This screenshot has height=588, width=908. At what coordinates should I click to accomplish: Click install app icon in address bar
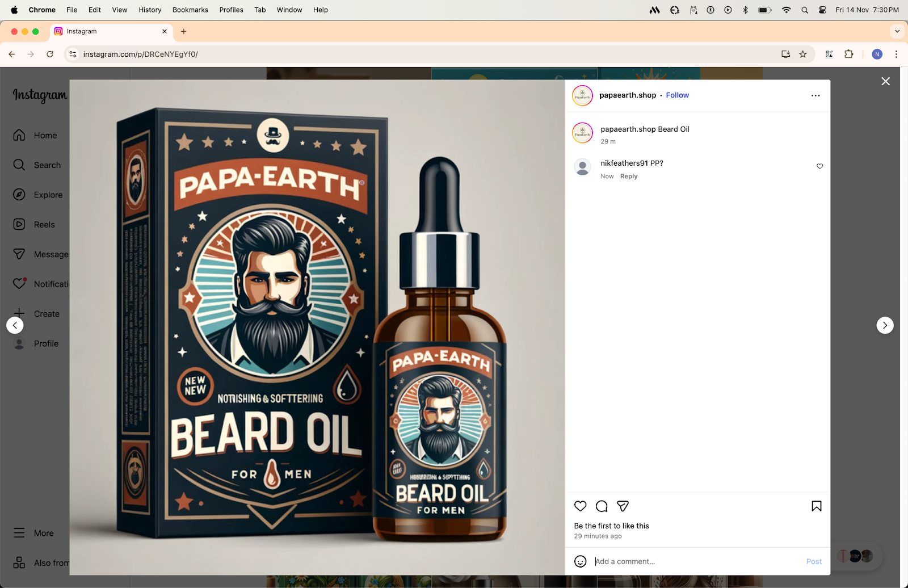tap(785, 54)
